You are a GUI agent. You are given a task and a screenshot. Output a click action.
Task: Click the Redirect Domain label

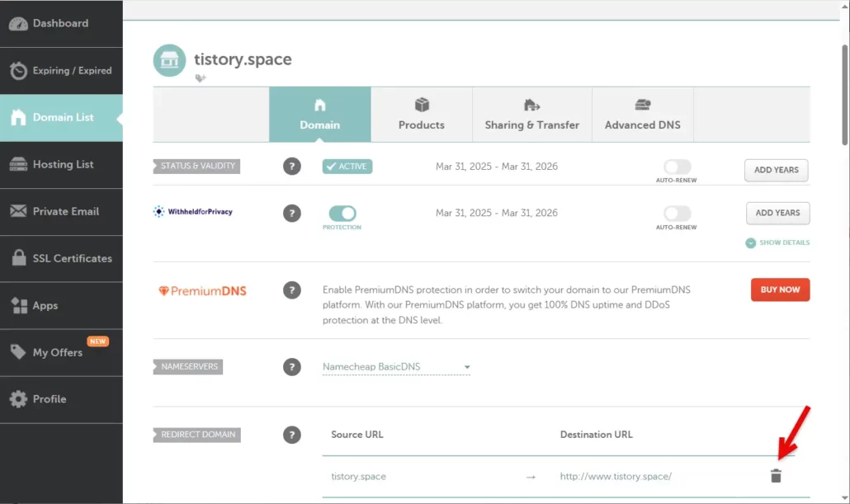[x=196, y=435]
